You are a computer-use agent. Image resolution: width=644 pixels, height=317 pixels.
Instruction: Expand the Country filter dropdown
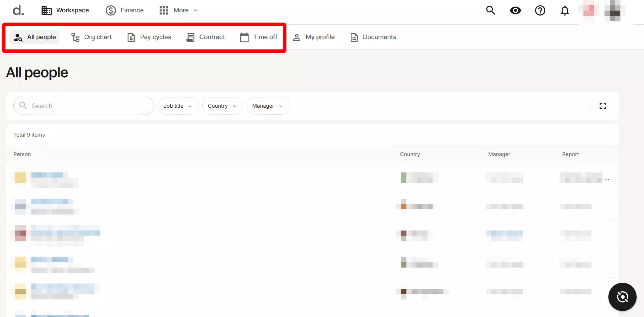(x=222, y=106)
